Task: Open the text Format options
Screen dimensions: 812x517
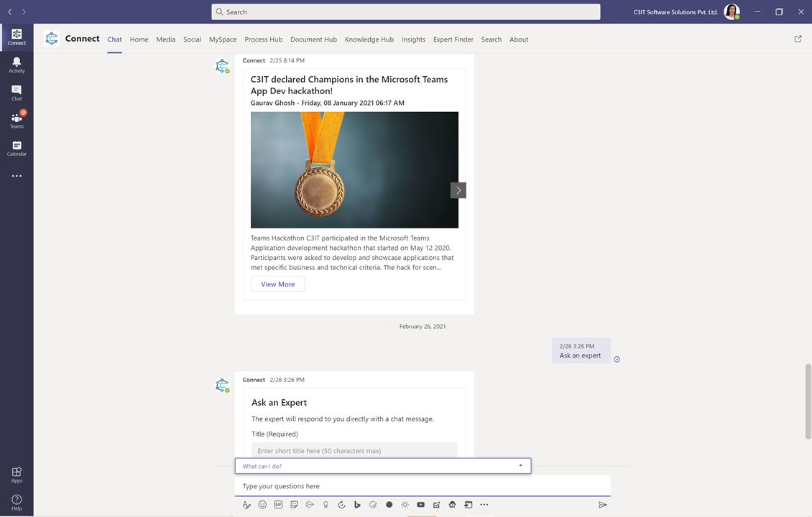Action: 246,505
